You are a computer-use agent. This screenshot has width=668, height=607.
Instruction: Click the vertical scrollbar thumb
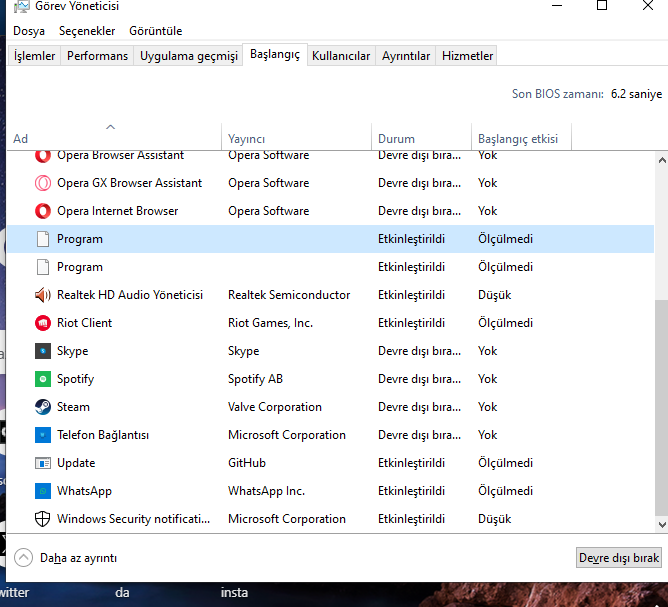[x=662, y=408]
